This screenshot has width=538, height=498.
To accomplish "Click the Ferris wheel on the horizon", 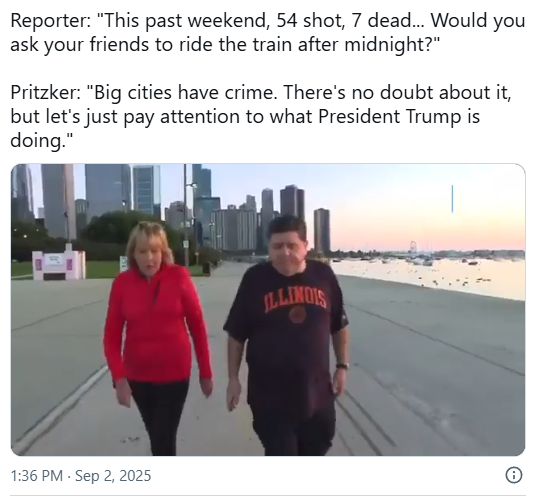I will [413, 247].
